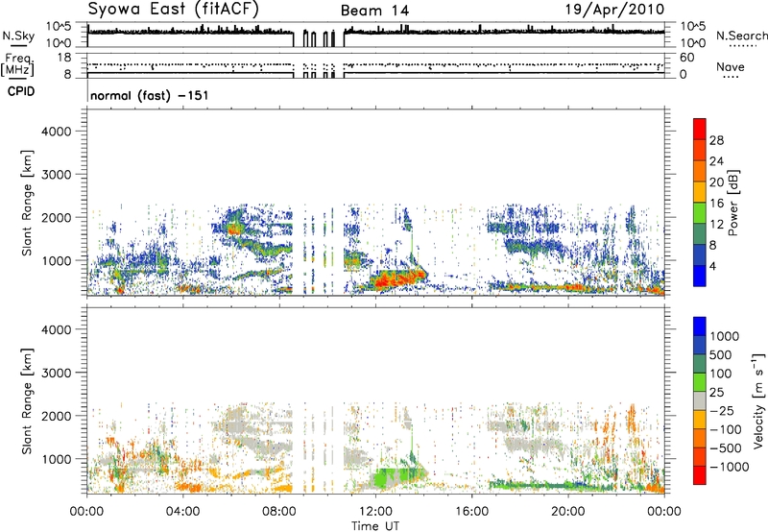768x532 pixels.
Task: Click the 'Time UT' axis title
Action: click(375, 526)
